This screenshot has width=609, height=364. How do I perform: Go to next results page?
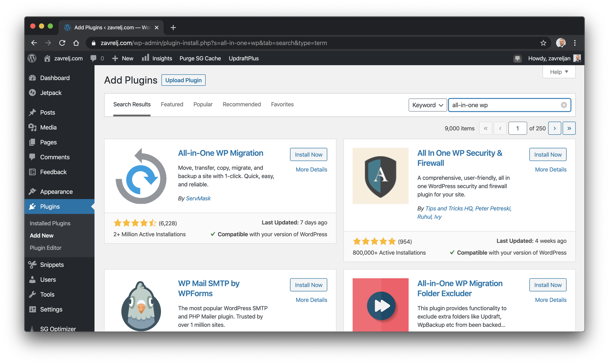tap(554, 128)
